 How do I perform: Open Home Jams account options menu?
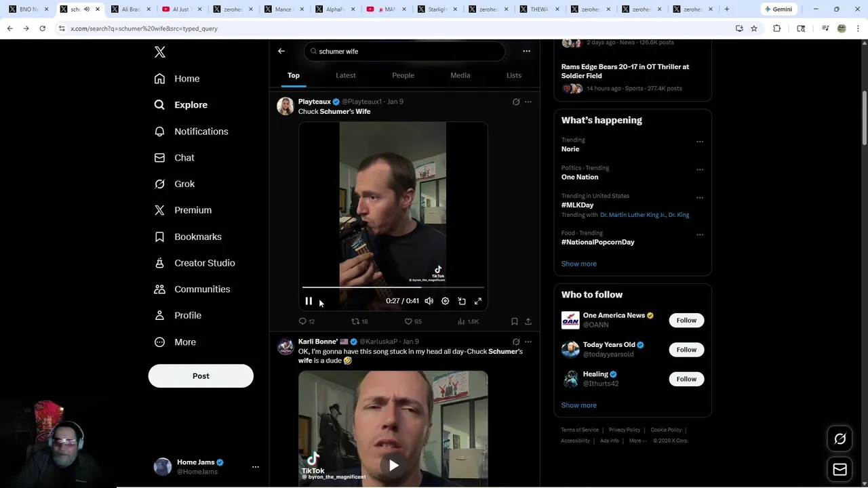256,467
